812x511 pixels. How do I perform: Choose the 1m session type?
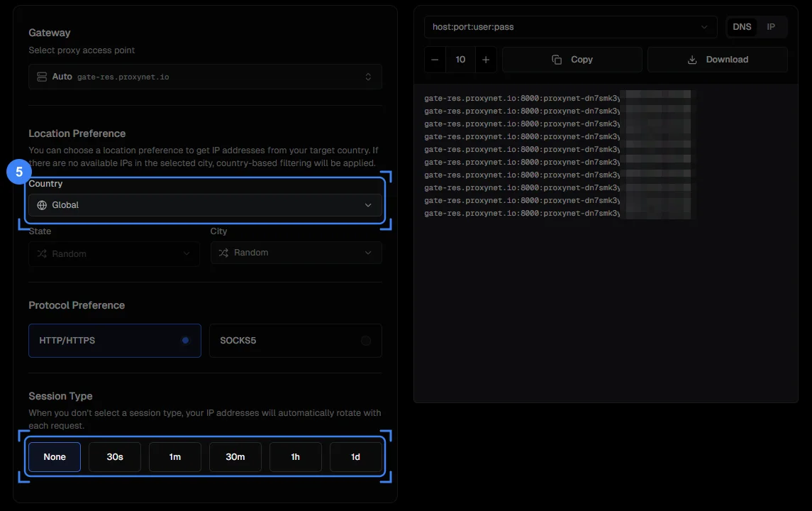pos(175,456)
